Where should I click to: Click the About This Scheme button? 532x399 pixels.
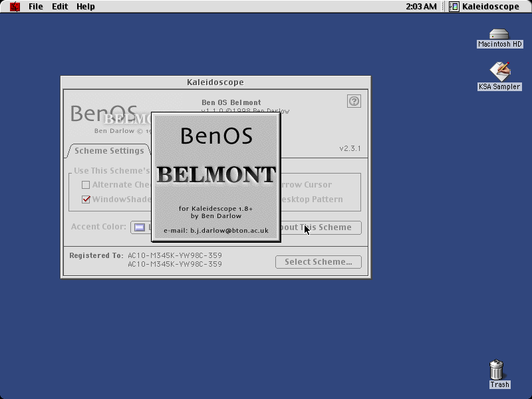point(321,227)
